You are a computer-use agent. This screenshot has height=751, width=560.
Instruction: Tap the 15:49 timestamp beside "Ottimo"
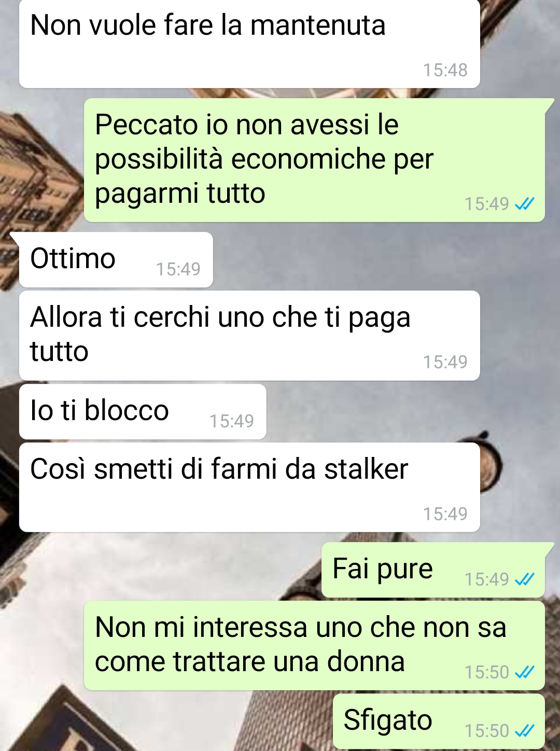[x=178, y=269]
